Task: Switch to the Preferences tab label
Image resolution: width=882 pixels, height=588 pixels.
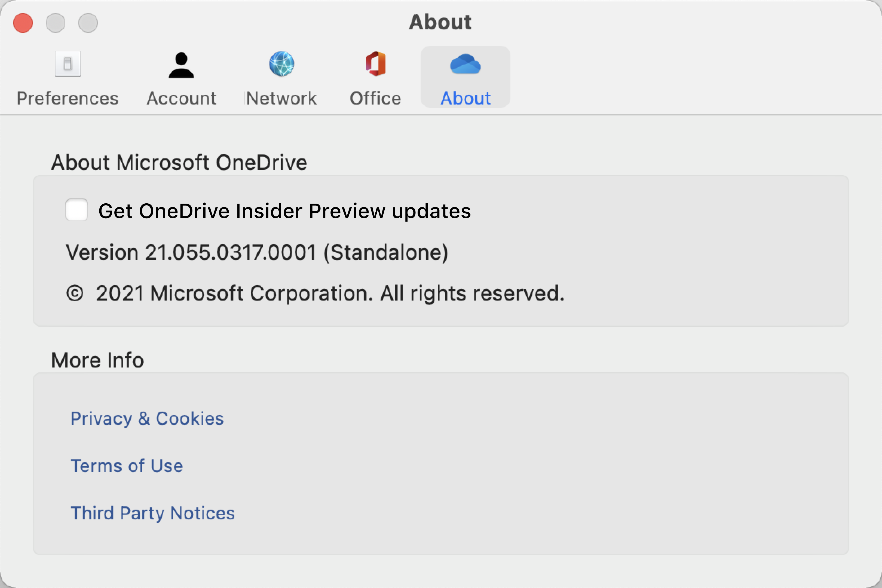Action: pos(68,98)
